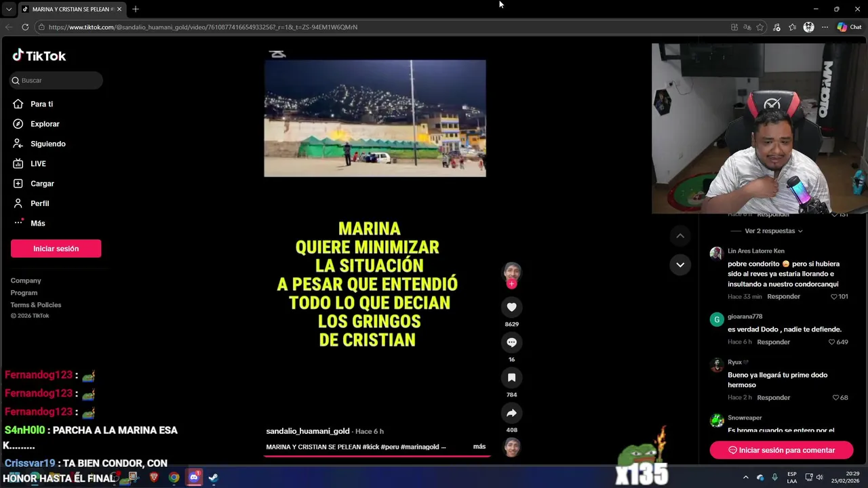The height and width of the screenshot is (488, 868).
Task: Go to next video arrow
Action: [680, 264]
